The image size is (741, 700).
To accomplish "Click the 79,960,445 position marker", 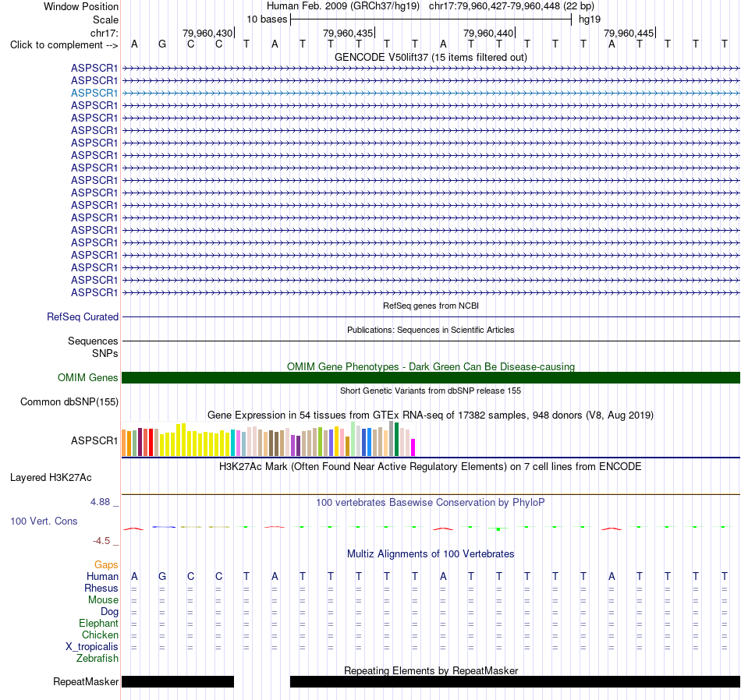I will click(629, 33).
